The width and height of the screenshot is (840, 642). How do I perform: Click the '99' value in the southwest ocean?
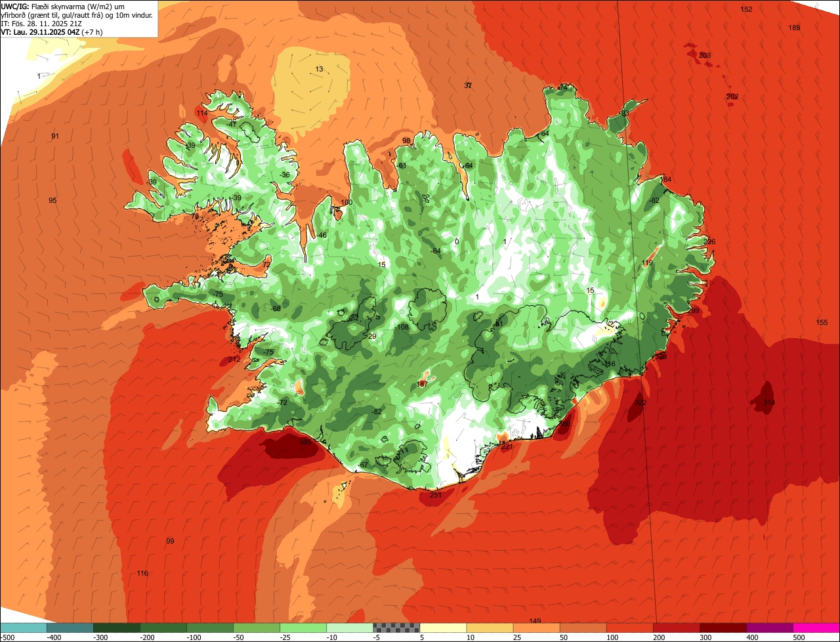[x=170, y=541]
